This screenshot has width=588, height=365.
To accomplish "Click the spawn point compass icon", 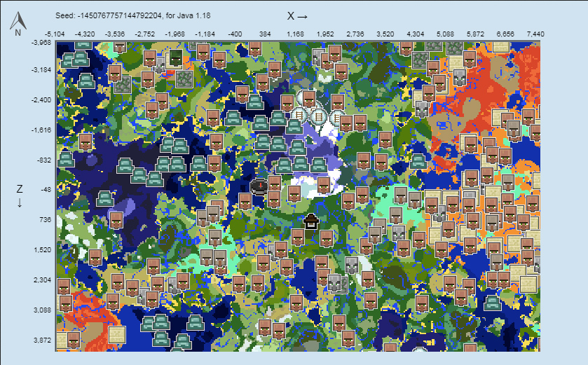I will [259, 186].
